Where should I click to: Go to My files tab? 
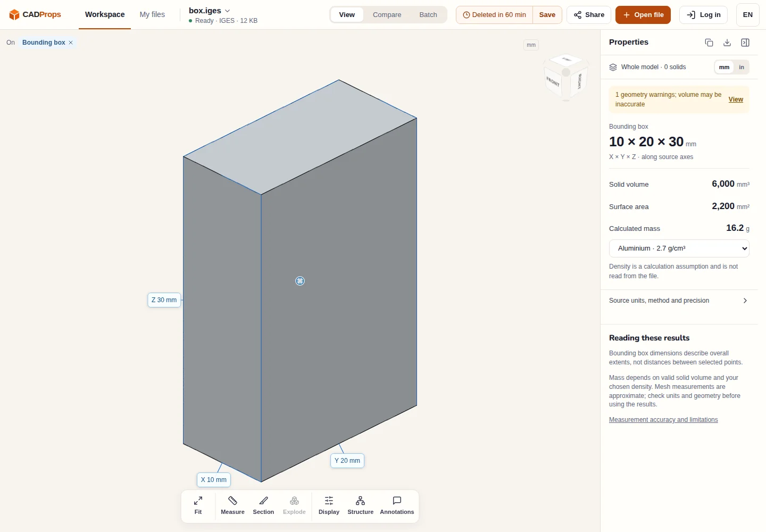(152, 14)
